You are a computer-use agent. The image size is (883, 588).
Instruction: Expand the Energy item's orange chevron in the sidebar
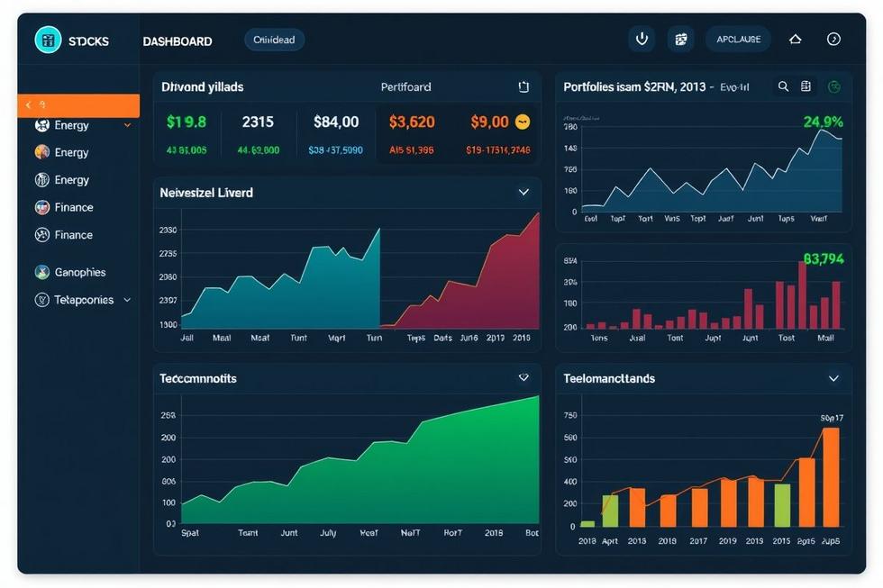(127, 125)
